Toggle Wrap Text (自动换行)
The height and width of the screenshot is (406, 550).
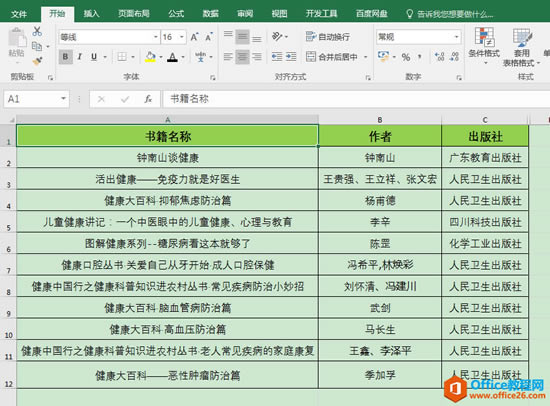pos(327,36)
